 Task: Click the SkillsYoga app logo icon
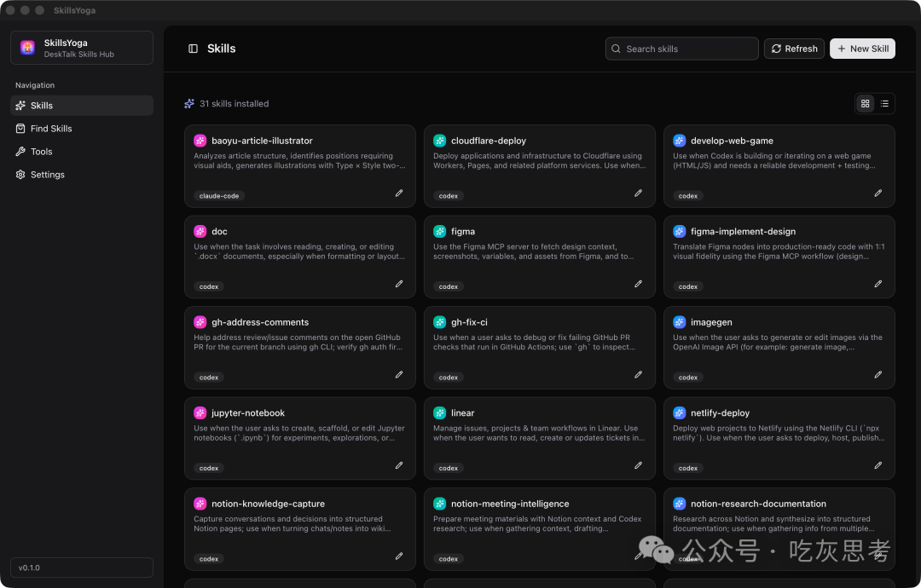(x=27, y=48)
